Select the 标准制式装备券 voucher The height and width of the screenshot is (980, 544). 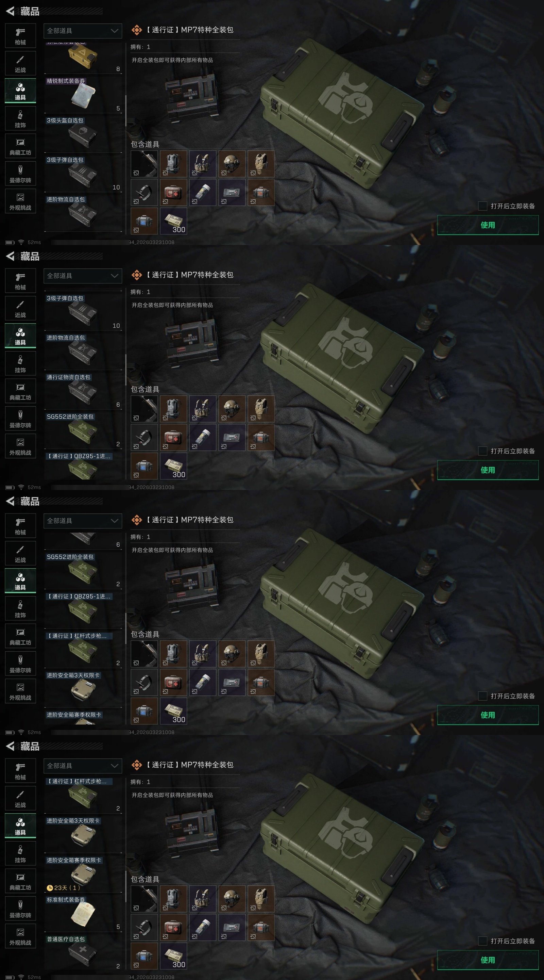[x=83, y=913]
